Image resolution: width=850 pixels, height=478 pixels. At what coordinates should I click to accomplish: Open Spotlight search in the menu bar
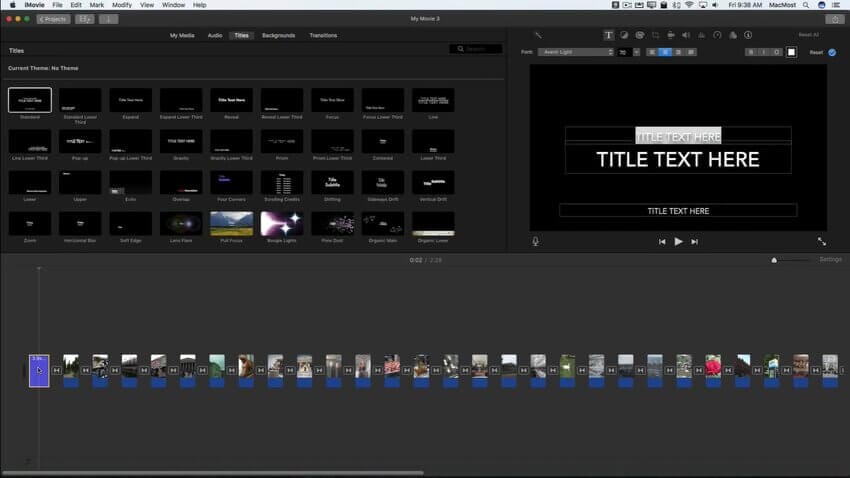tap(806, 5)
